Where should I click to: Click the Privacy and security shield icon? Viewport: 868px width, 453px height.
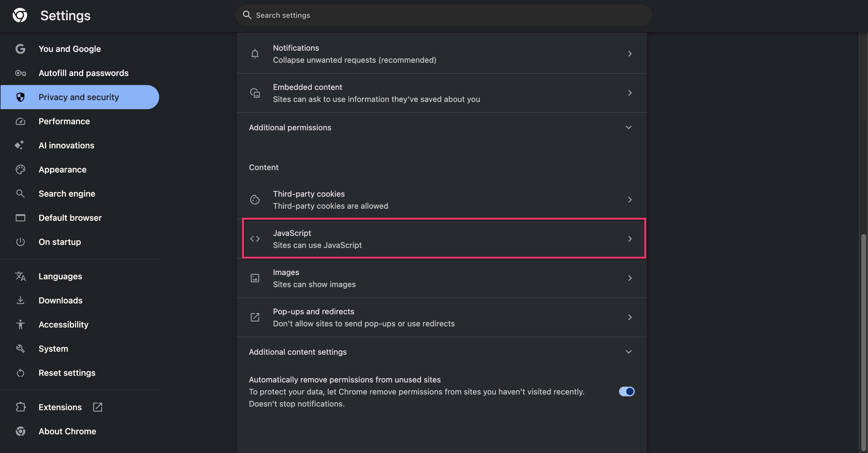(20, 97)
